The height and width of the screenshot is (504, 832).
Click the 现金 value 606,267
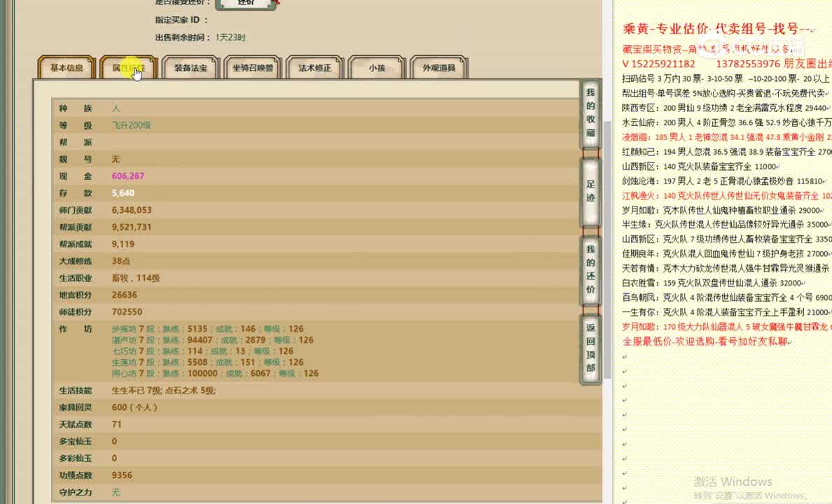tap(128, 176)
